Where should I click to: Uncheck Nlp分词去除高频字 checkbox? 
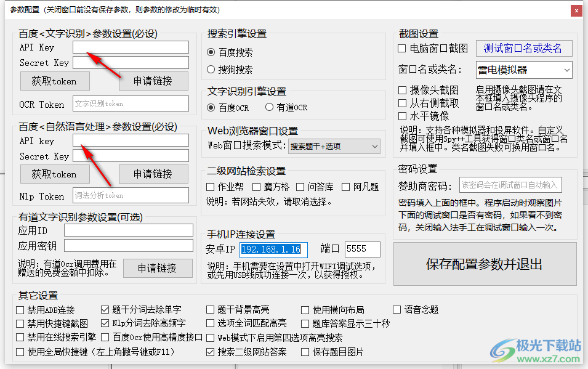(105, 323)
